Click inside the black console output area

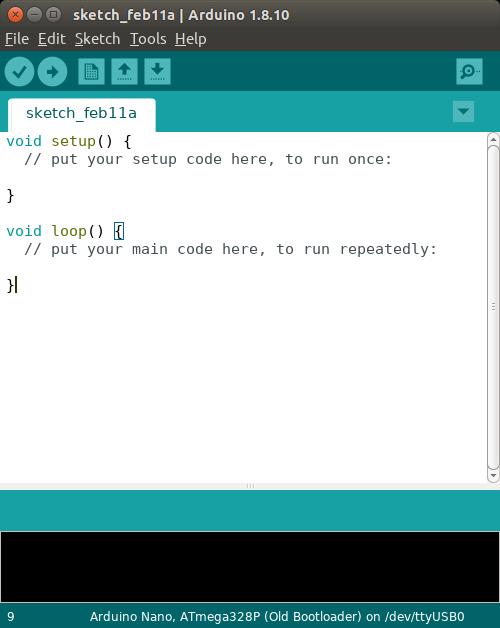click(x=250, y=567)
